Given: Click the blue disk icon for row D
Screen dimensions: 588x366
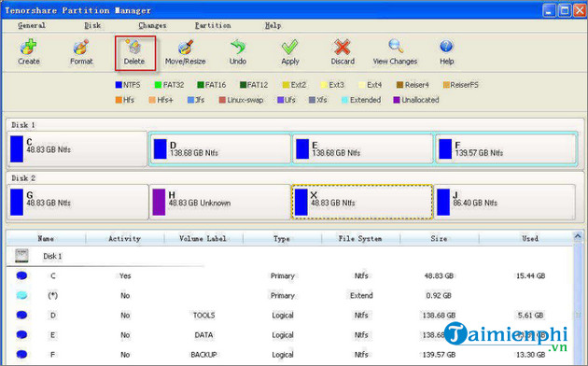Looking at the screenshot, I should coord(21,315).
